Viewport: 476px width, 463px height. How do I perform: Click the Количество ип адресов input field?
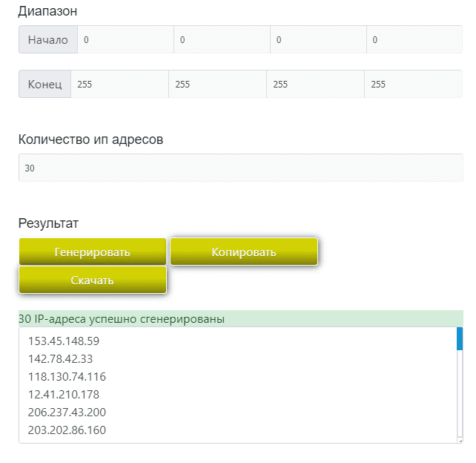tap(240, 168)
